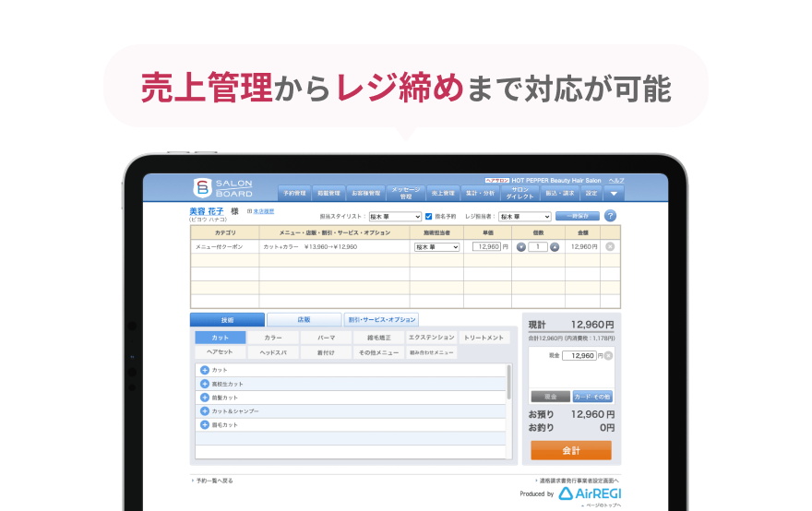The width and height of the screenshot is (812, 511).
Task: Open the blue help question mark icon
Action: (x=610, y=216)
